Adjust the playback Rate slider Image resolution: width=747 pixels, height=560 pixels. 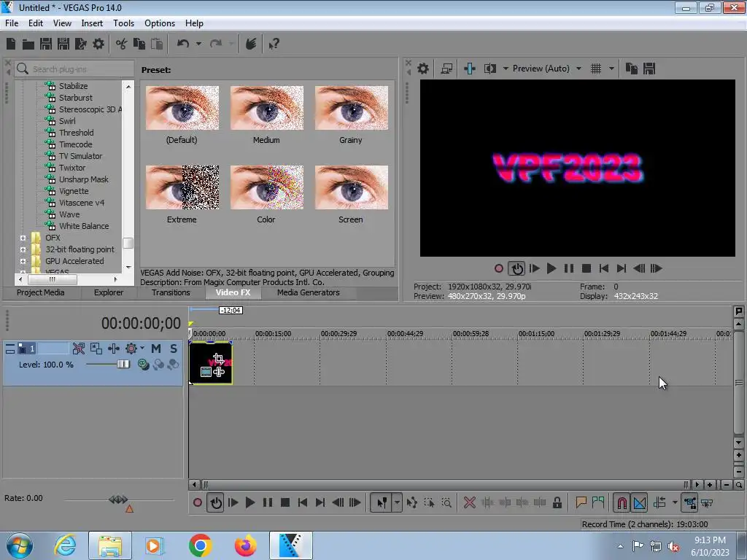(x=118, y=499)
